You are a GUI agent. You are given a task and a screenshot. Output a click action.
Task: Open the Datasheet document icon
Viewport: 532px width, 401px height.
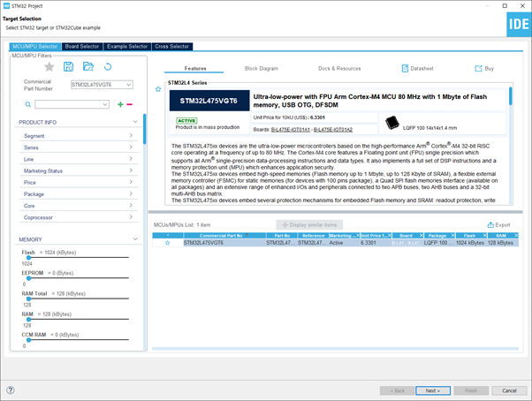[405, 69]
